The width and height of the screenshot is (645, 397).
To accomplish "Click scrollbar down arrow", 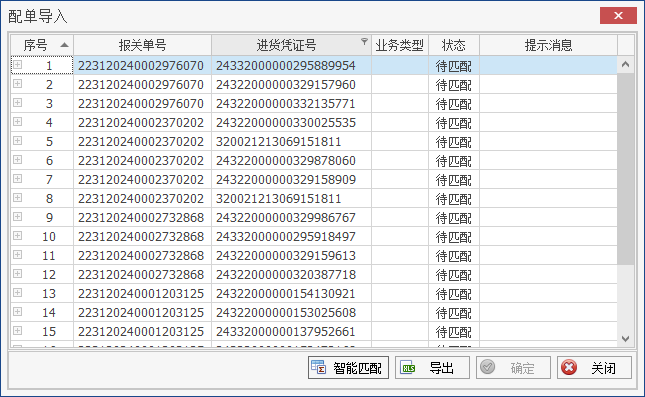I will (x=626, y=339).
